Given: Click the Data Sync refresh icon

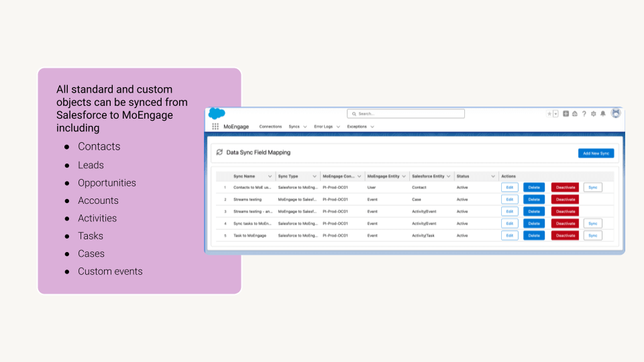Looking at the screenshot, I should click(x=219, y=152).
